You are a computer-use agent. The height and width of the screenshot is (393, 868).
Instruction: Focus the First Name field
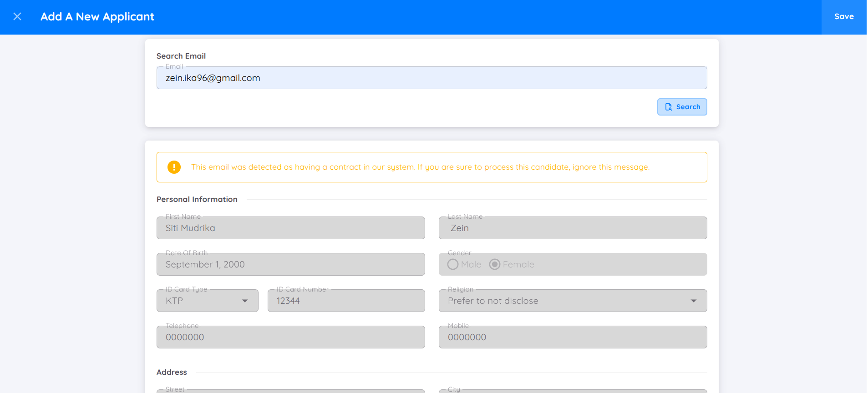point(290,228)
